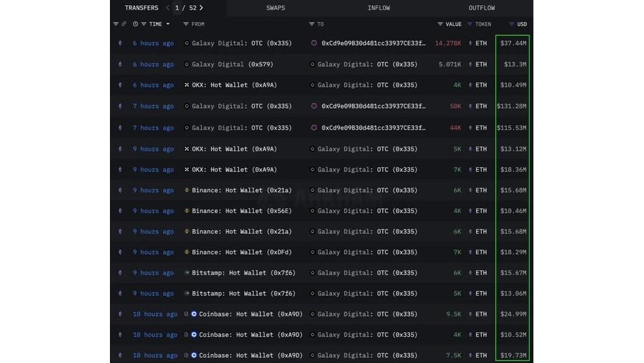
Task: Open the OUTFLOW tab
Action: click(481, 8)
